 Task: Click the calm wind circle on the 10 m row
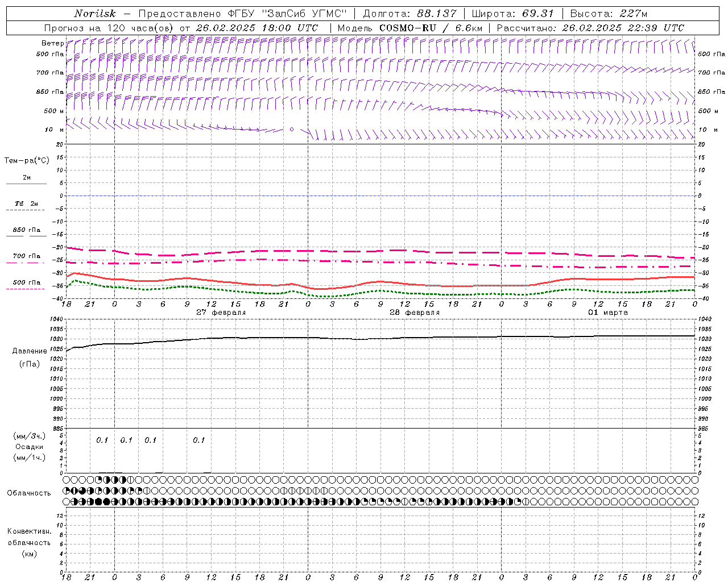tap(292, 130)
